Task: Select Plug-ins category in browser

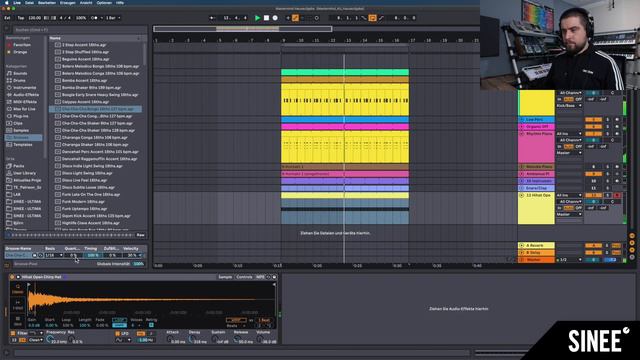Action: click(x=21, y=116)
